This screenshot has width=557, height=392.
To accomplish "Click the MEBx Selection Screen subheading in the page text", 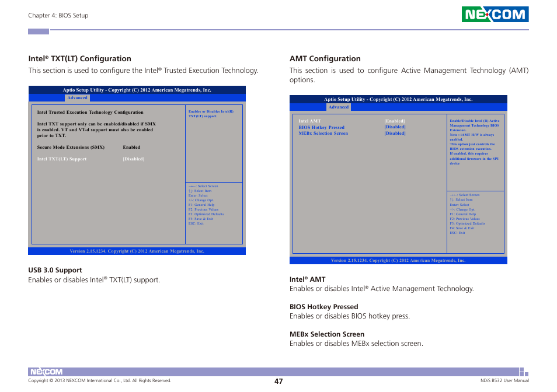I will 327,334.
